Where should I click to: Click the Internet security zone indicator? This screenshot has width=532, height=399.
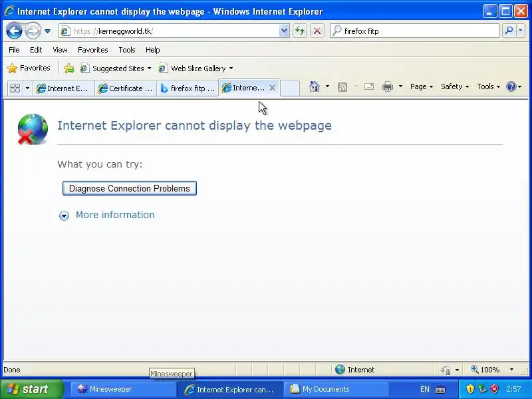355,370
